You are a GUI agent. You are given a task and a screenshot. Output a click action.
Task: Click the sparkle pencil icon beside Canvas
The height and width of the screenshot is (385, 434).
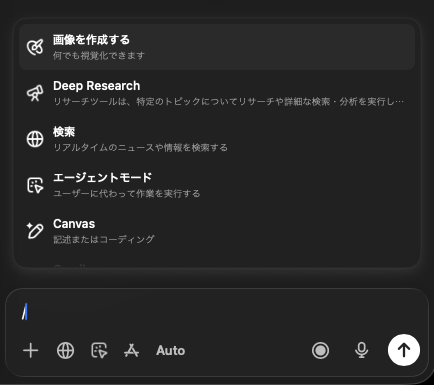pyautogui.click(x=35, y=231)
